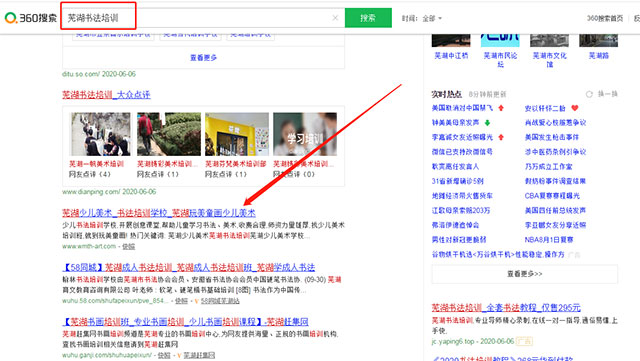640x361 pixels.
Task: Click the 换一换 refresh circle icon
Action: 589,94
